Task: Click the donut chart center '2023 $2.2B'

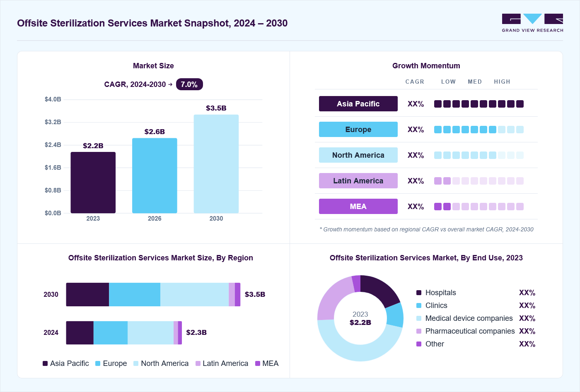Action: pos(360,318)
